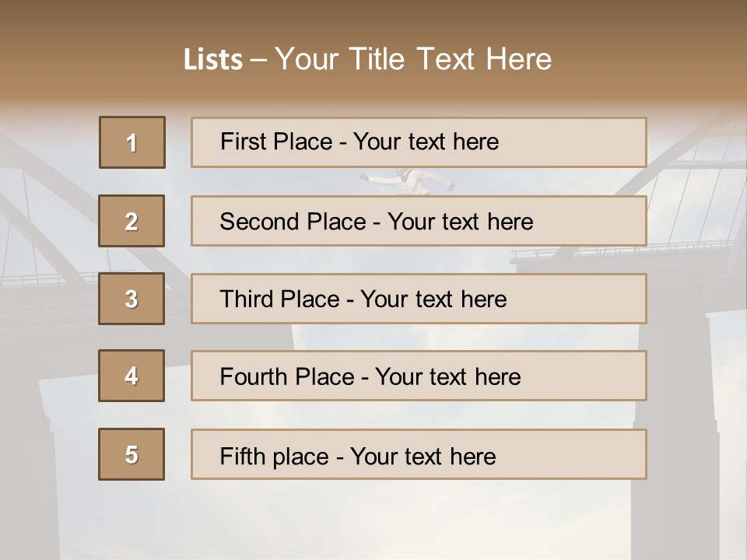This screenshot has height=560, width=747.
Task: Click the number 3 square
Action: (x=132, y=299)
